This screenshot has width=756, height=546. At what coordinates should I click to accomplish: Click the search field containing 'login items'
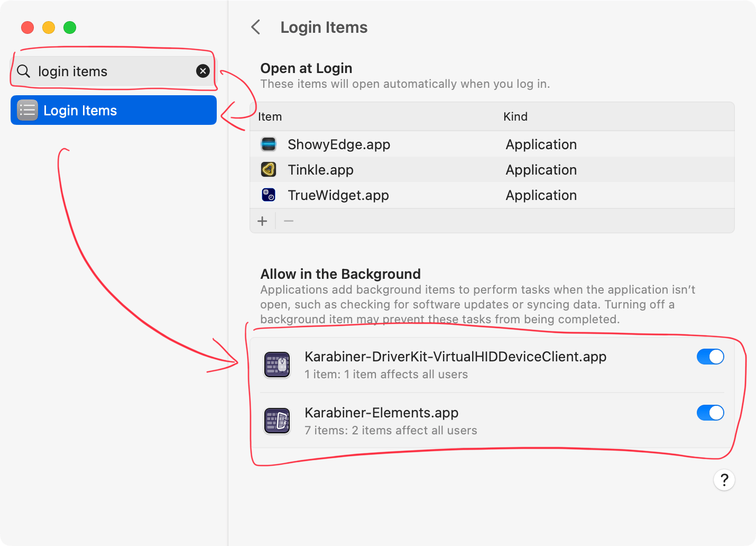pyautogui.click(x=114, y=71)
